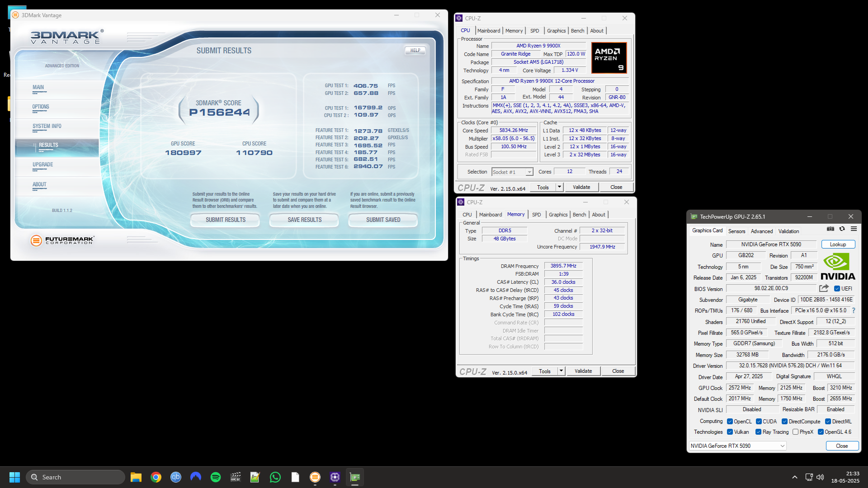This screenshot has height=488, width=868.
Task: Click the Futuremark logo in 3DMark window
Action: (62, 240)
